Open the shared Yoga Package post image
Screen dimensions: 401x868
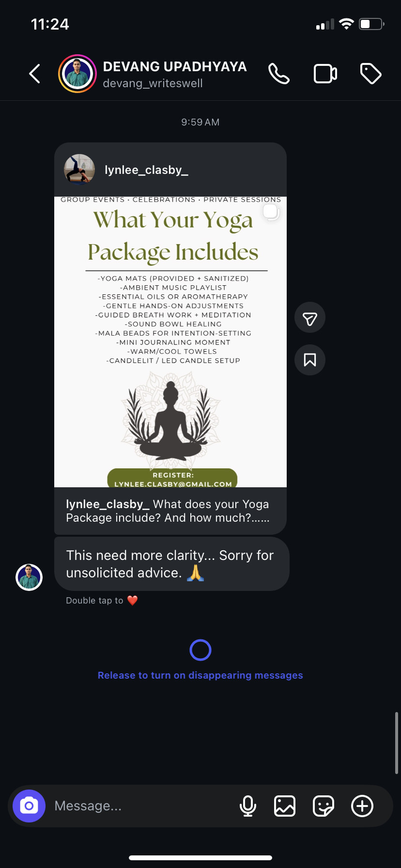[x=170, y=342]
